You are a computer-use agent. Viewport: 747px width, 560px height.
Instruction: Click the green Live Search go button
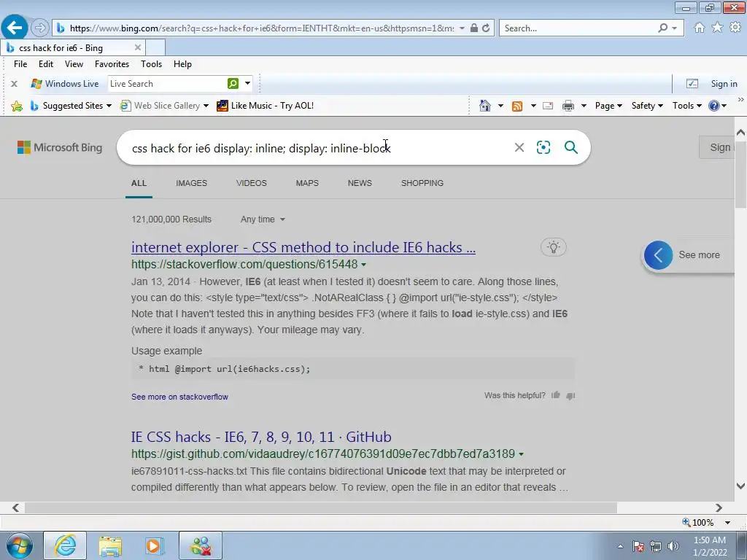click(x=233, y=84)
